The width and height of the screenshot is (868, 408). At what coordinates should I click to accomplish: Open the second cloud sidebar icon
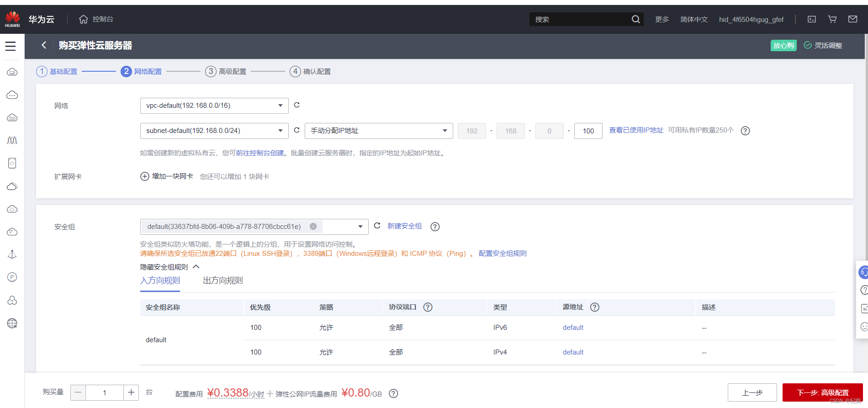point(12,95)
